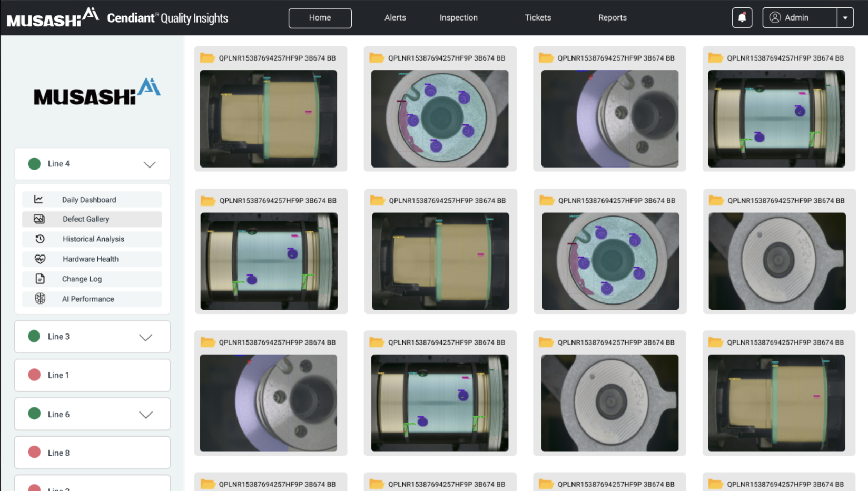868x491 pixels.
Task: Click the Hardware Health heart icon
Action: (x=40, y=259)
